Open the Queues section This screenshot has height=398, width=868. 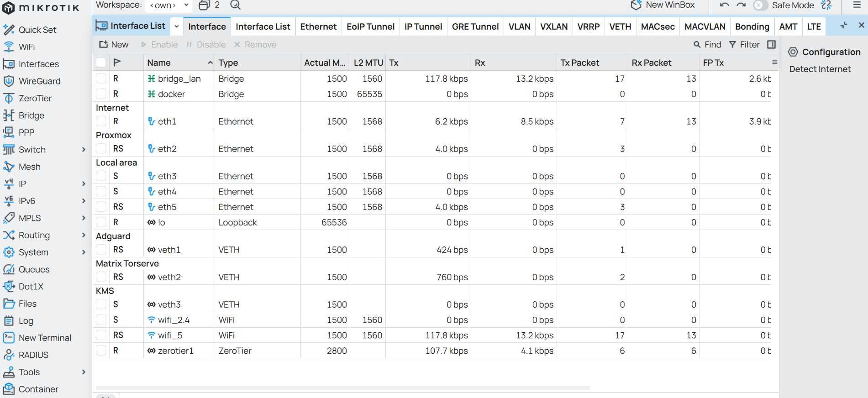click(26, 269)
